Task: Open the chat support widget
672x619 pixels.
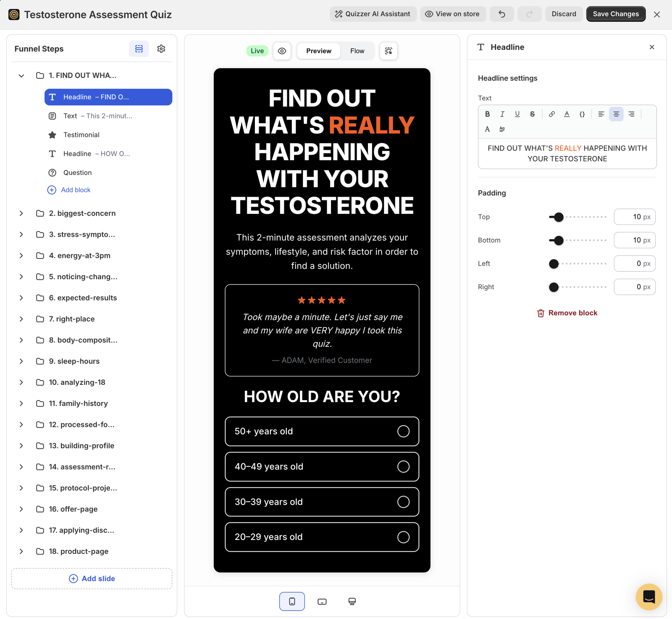Action: coord(649,597)
